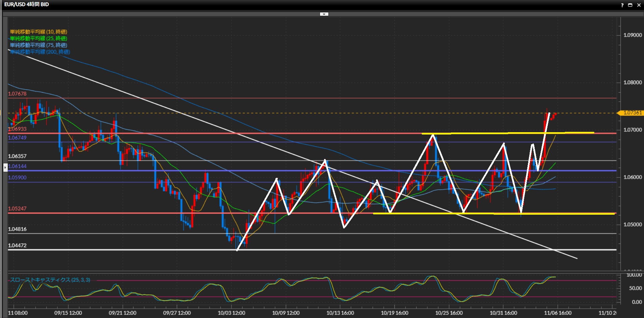Maximize the EUR/USD chart window

(x=630, y=5)
